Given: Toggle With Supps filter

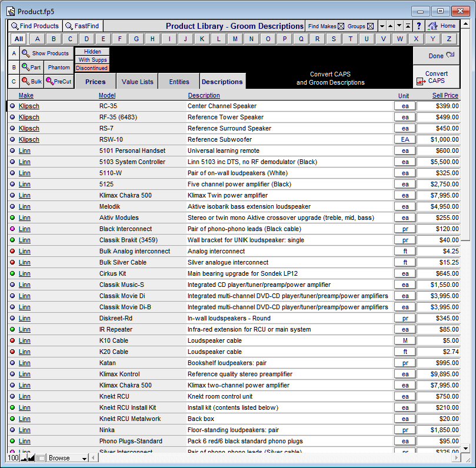Looking at the screenshot, I should click(x=92, y=60).
